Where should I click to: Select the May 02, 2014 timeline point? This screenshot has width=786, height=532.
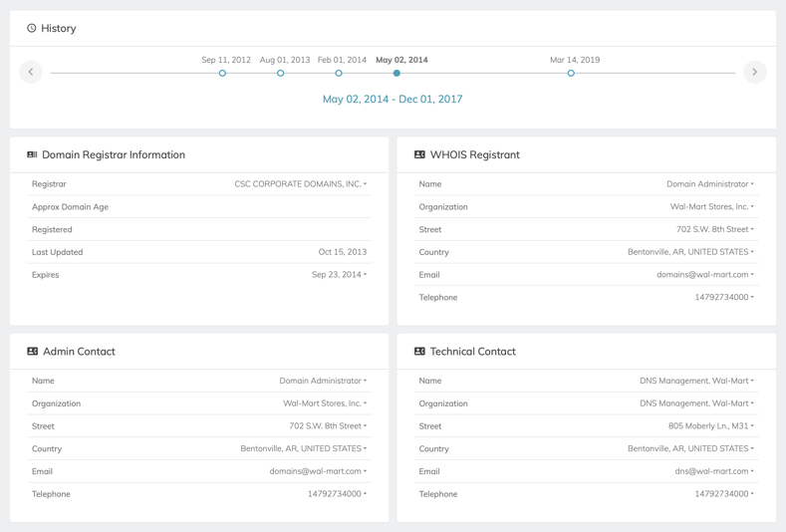coord(397,73)
